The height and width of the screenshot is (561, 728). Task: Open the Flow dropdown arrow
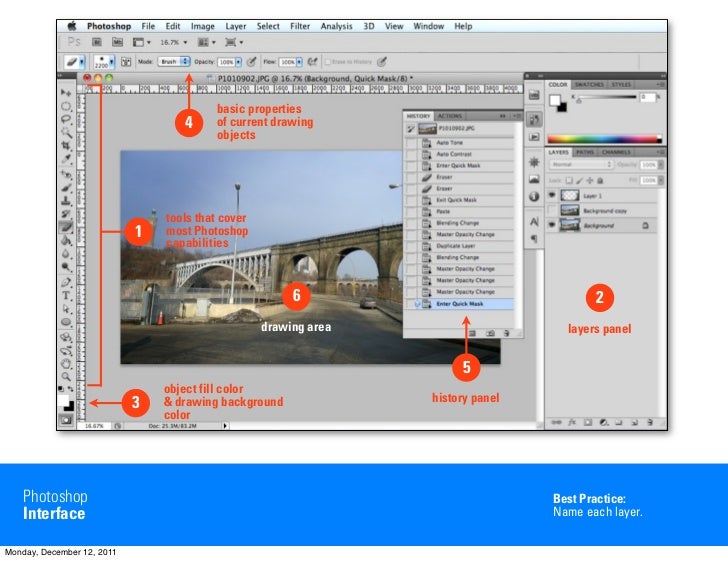click(x=299, y=62)
